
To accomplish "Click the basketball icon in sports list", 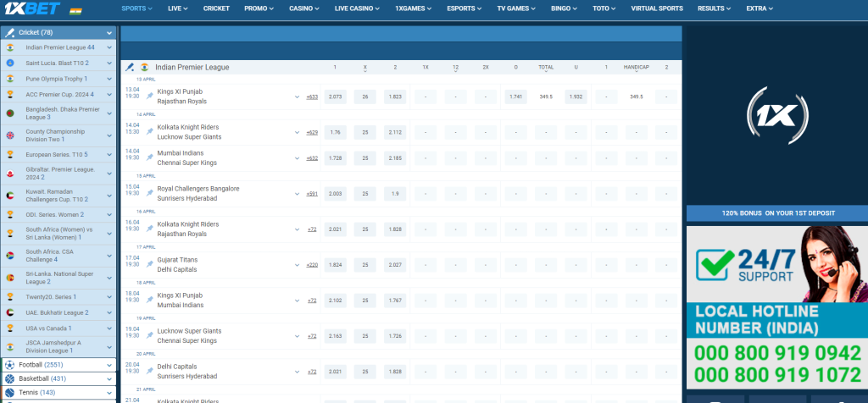I will [x=9, y=378].
